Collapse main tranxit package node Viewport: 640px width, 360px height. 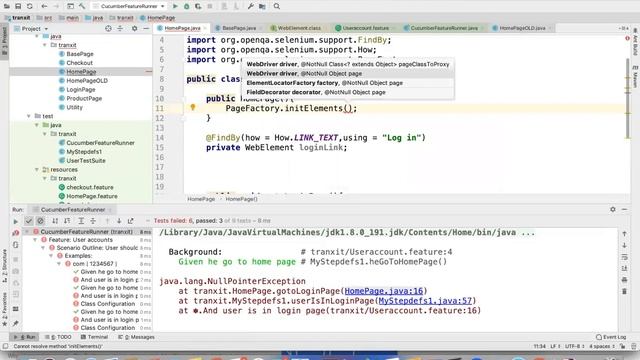tap(45, 45)
